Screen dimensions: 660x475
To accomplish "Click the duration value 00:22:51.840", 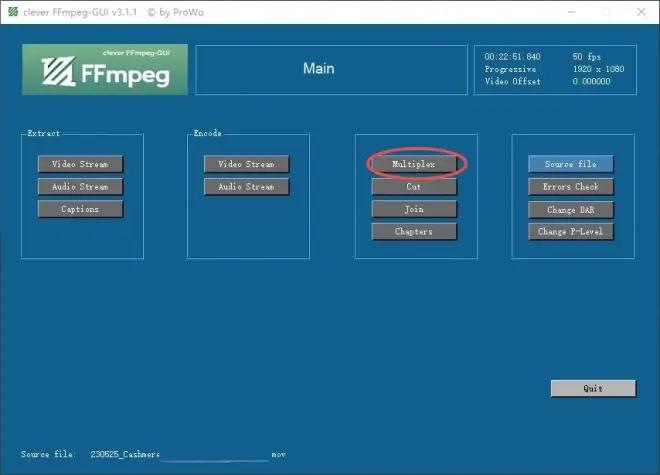I will tap(512, 56).
